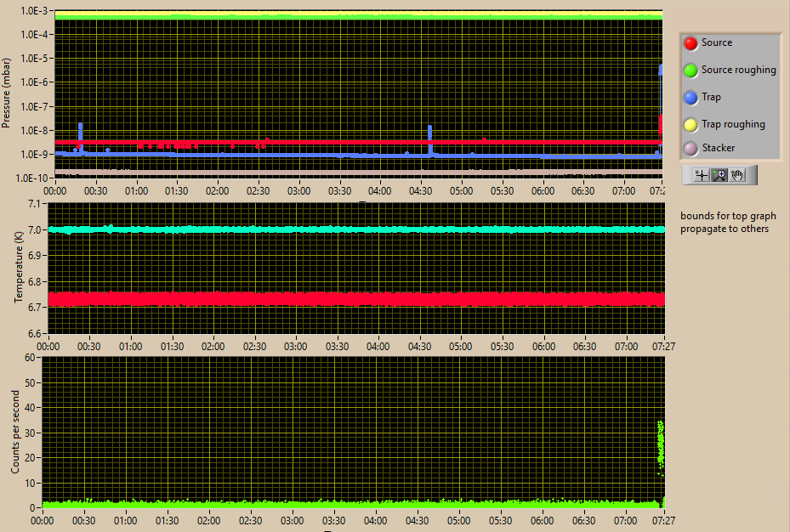
Task: Click the pink Stacker legend indicator
Action: 691,148
